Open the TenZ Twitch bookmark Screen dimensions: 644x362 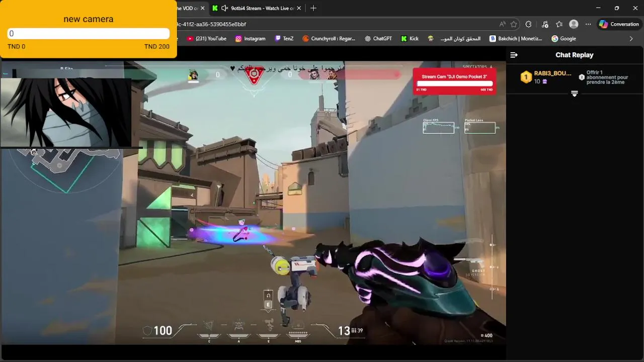point(284,38)
